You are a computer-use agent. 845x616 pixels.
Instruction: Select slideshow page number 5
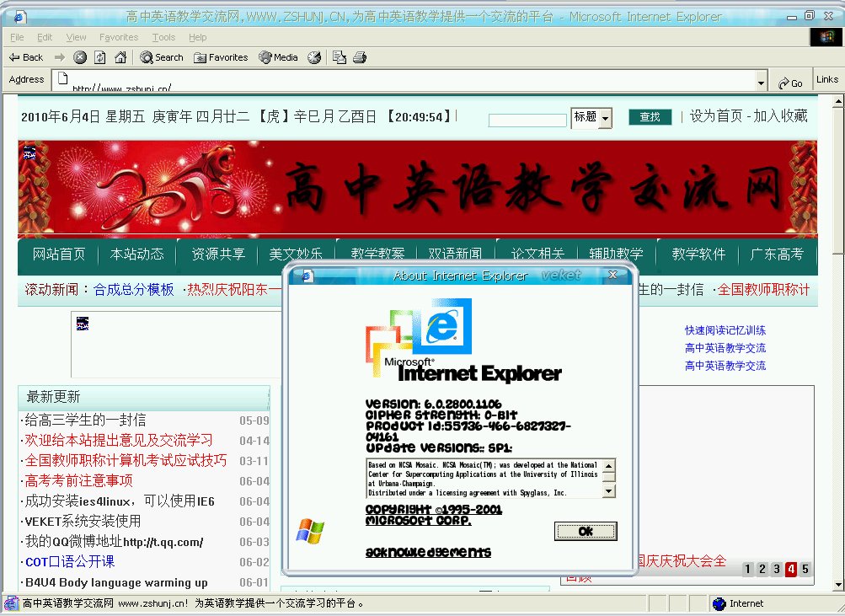point(805,569)
